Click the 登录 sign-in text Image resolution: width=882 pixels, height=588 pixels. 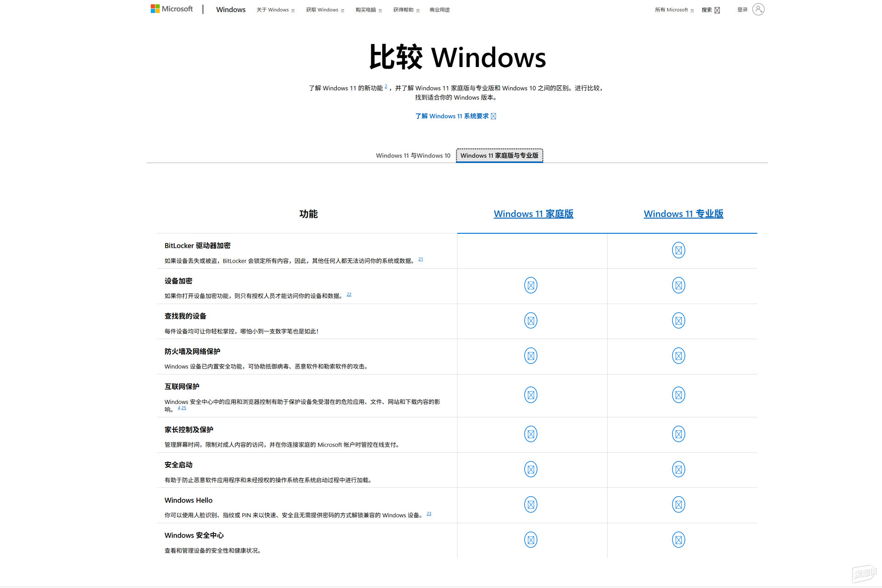pos(742,10)
